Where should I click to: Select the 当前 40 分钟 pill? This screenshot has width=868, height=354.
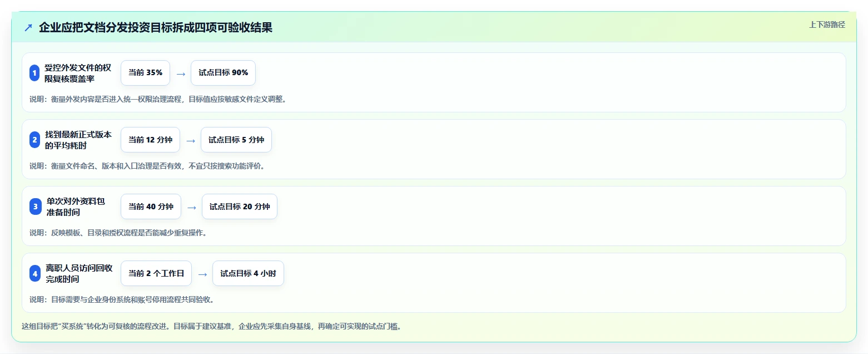pos(151,206)
